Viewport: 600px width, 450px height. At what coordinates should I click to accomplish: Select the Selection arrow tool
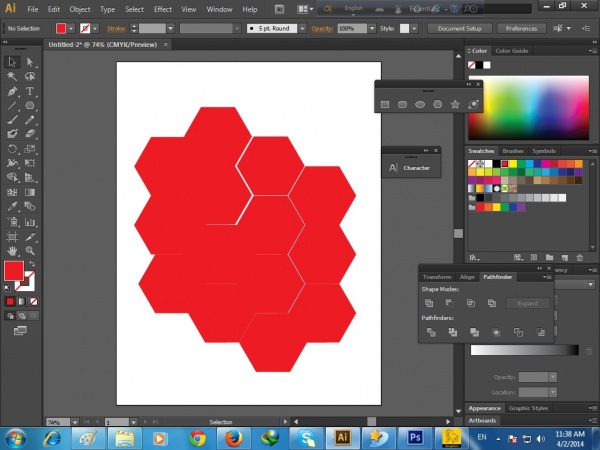tap(12, 62)
